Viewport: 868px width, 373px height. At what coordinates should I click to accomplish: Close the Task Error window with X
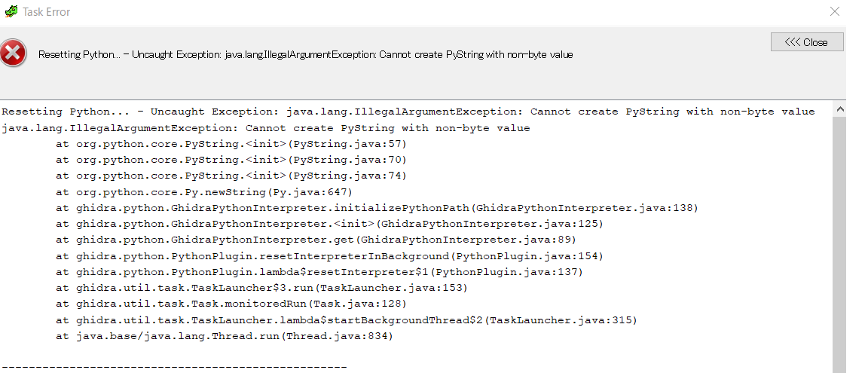tap(834, 11)
